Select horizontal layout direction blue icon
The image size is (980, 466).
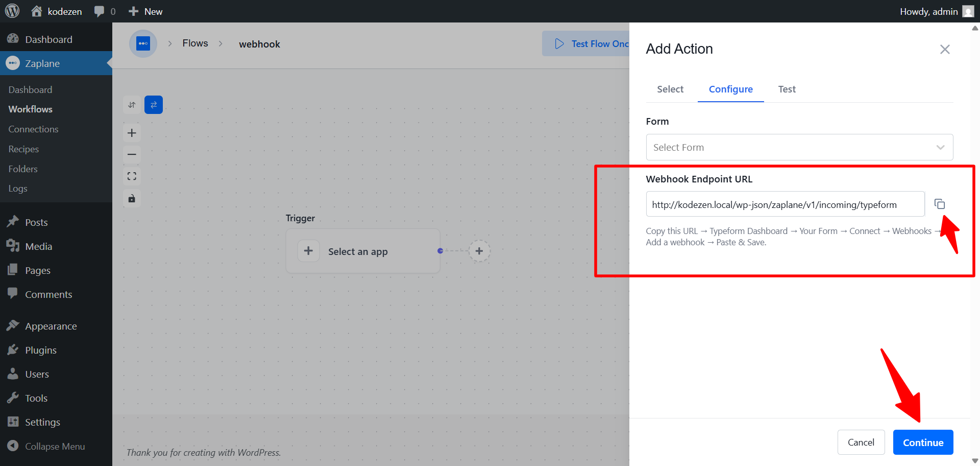click(154, 105)
